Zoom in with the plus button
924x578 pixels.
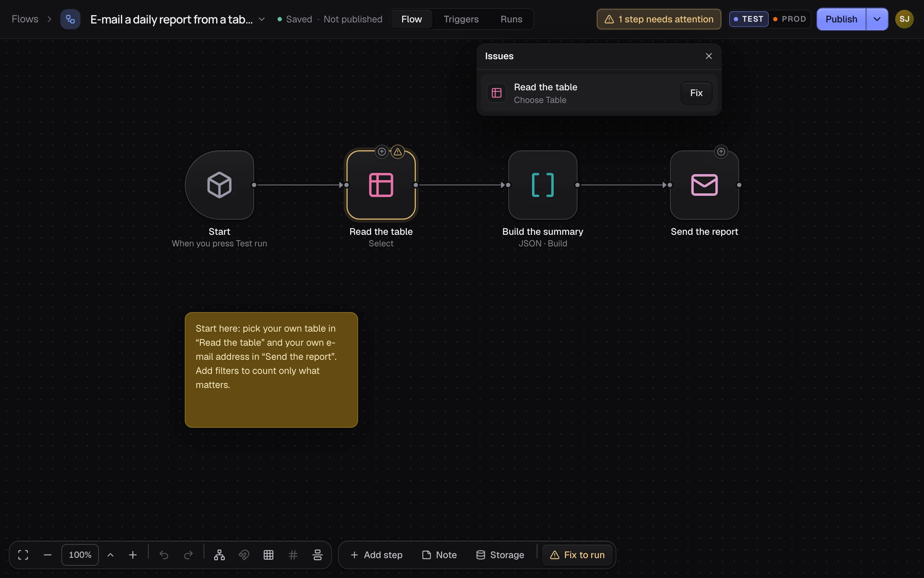pyautogui.click(x=133, y=555)
